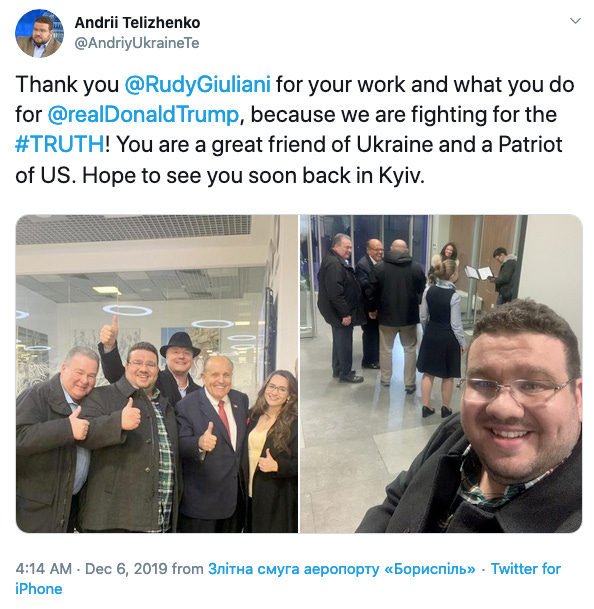Click the man in the hat in the left photo

pos(178,367)
